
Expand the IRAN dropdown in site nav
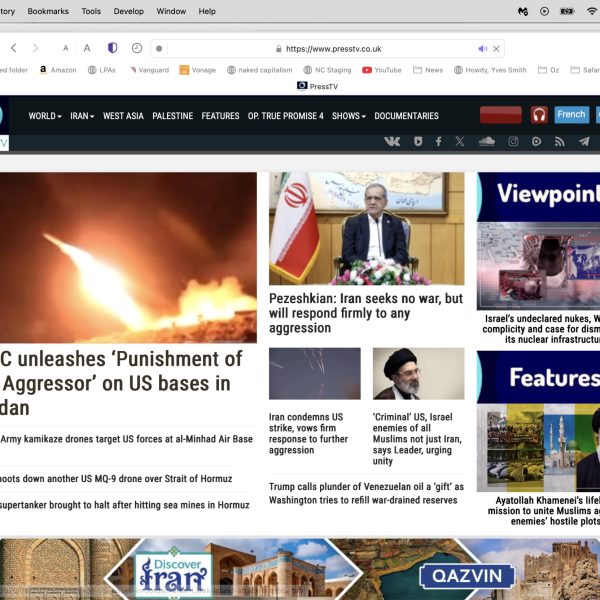(82, 116)
